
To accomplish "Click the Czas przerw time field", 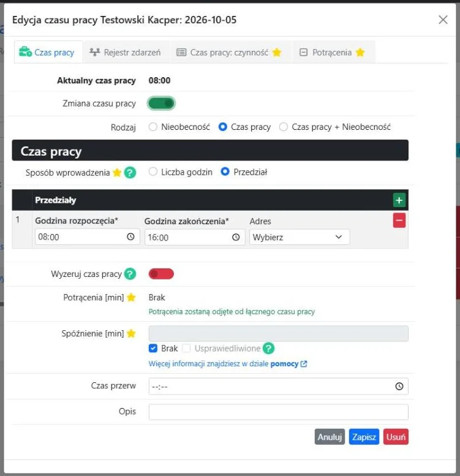I will pos(278,386).
